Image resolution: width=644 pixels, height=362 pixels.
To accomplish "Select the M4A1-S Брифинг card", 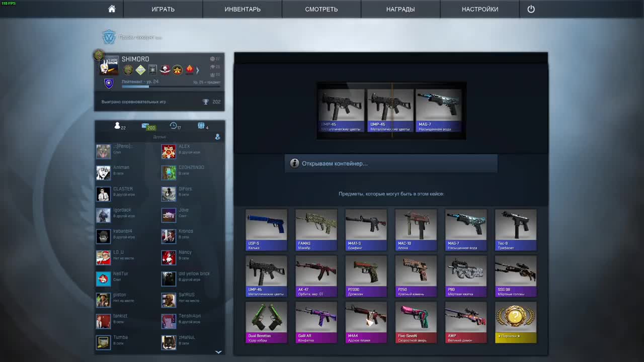I will point(366,230).
